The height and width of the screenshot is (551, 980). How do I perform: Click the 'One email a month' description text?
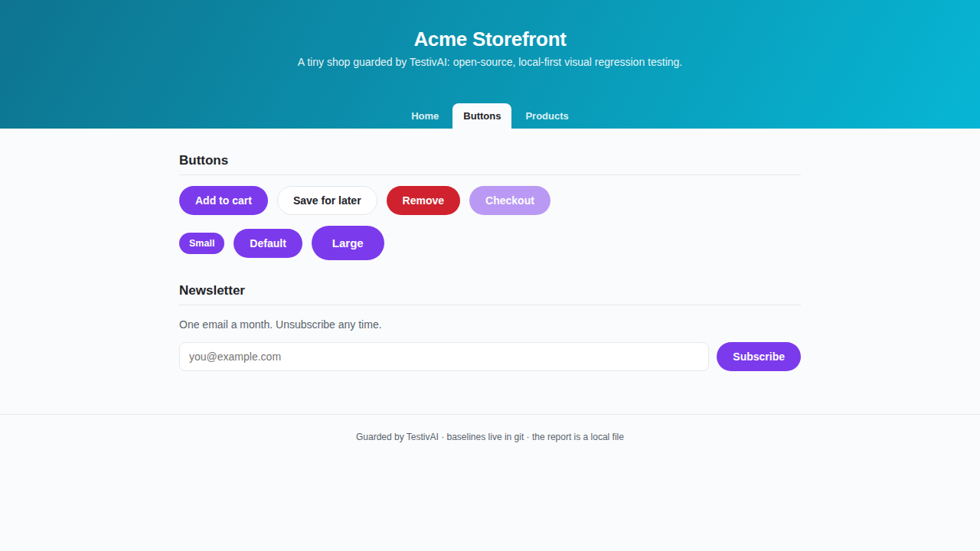click(x=280, y=324)
